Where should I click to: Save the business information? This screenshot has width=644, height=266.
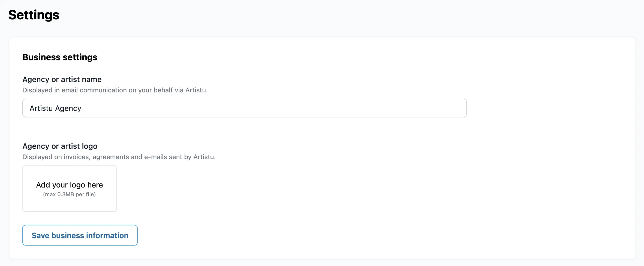[80, 235]
